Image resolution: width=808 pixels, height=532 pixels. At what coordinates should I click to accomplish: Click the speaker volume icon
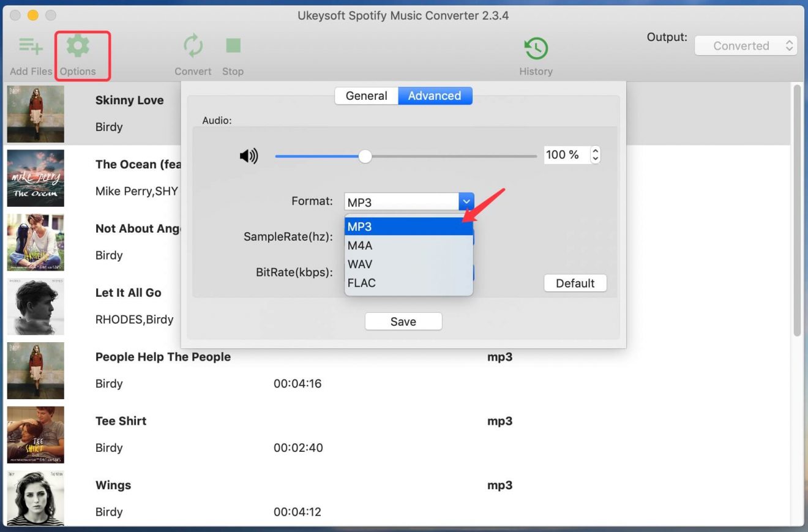tap(249, 155)
